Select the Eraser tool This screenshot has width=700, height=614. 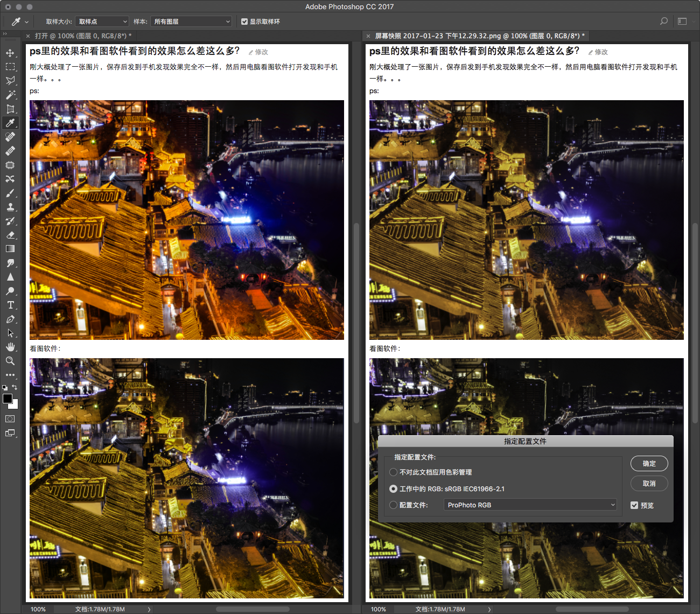click(x=10, y=235)
